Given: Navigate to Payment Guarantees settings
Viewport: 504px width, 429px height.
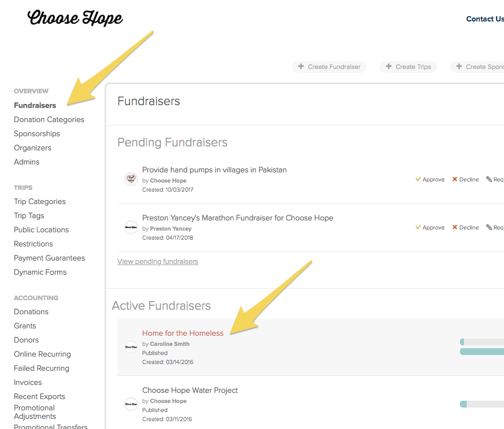Looking at the screenshot, I should coord(49,258).
